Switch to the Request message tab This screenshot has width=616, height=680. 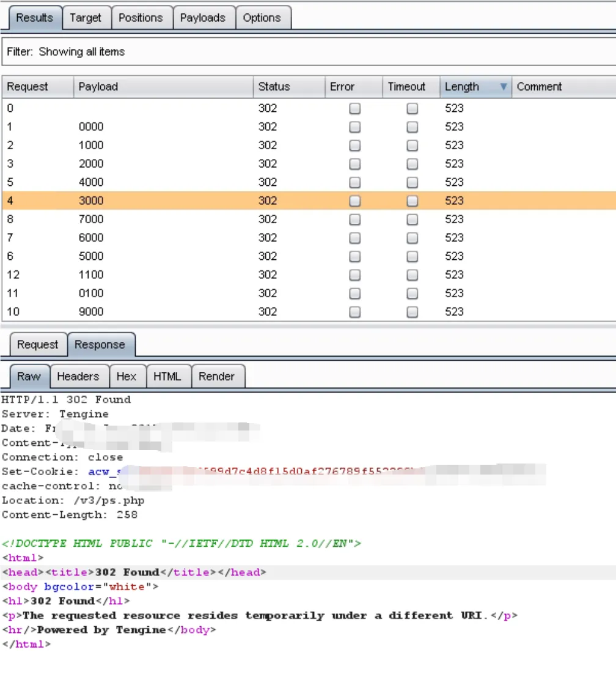(x=38, y=345)
